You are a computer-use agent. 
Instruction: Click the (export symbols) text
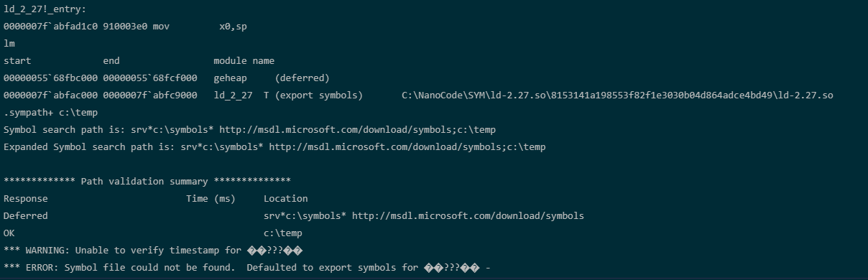(319, 95)
